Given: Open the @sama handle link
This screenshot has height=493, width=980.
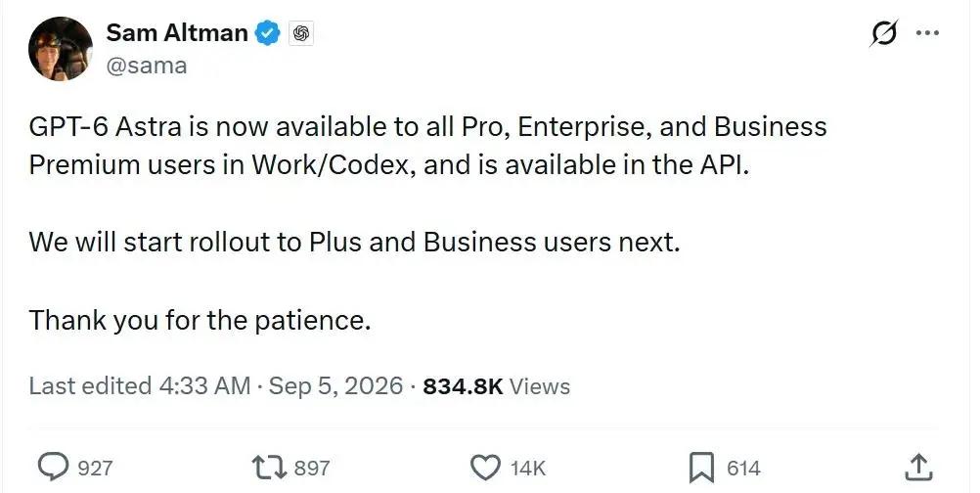Looking at the screenshot, I should tap(147, 66).
